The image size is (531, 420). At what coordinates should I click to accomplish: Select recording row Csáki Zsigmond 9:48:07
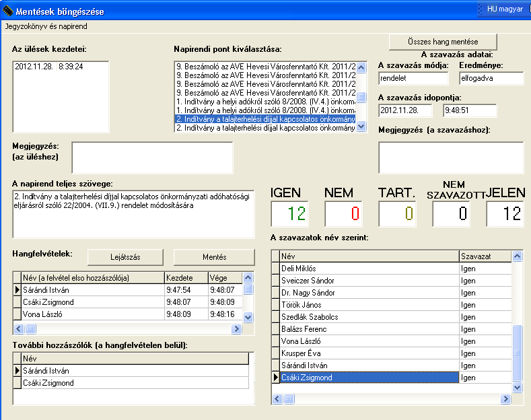pyautogui.click(x=128, y=302)
